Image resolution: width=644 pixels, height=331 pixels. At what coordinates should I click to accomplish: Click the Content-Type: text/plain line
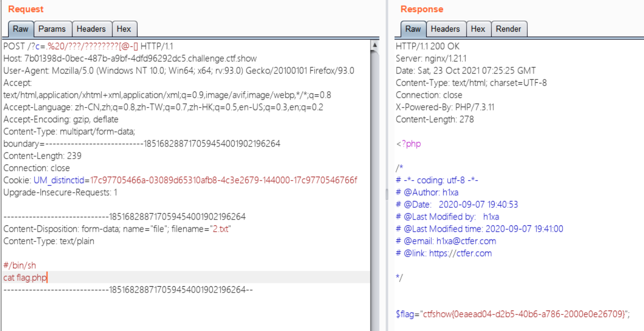[49, 241]
